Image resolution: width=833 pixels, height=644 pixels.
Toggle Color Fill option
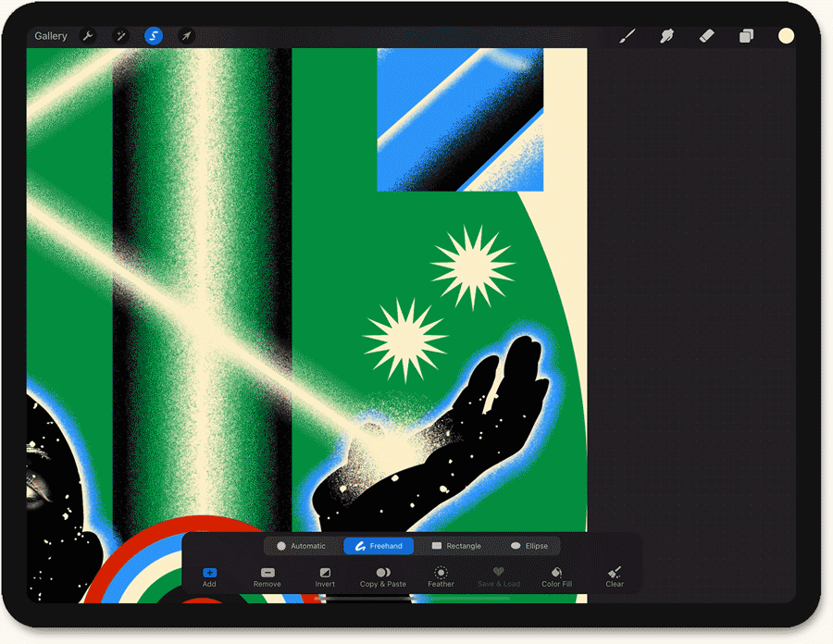[557, 577]
